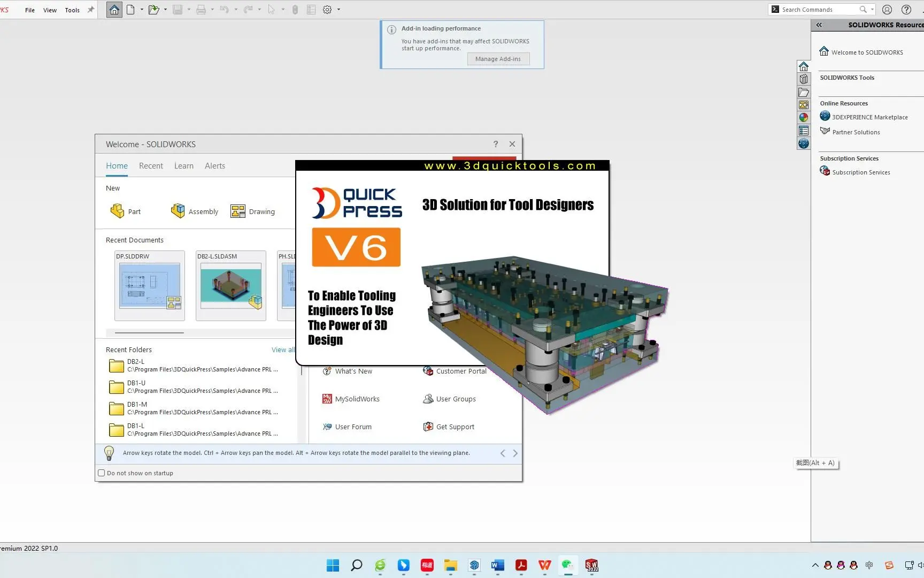
Task: Open the Options gear icon
Action: [x=327, y=10]
